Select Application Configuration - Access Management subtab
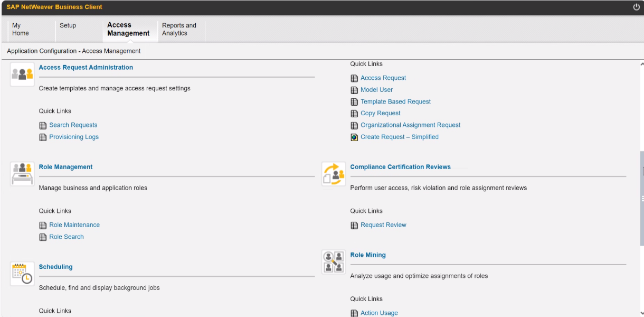This screenshot has width=644, height=317. pos(74,51)
